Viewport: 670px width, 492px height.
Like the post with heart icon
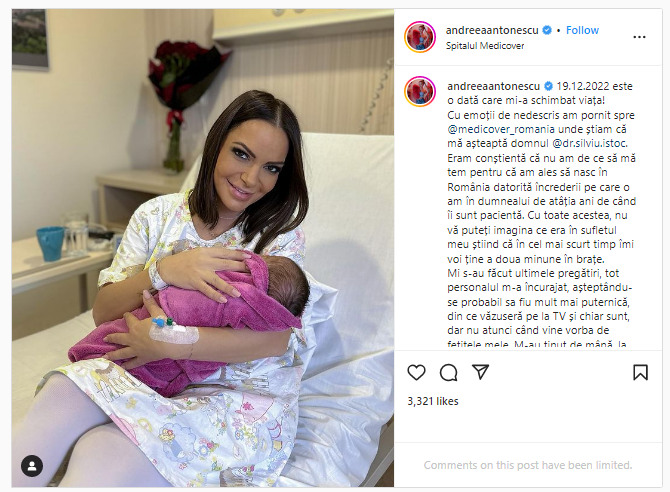(416, 372)
